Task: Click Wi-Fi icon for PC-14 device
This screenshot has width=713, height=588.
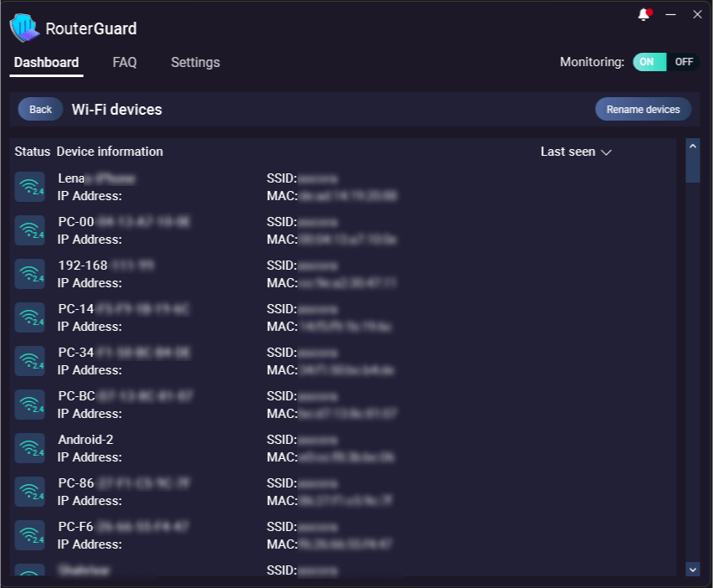Action: [x=30, y=317]
